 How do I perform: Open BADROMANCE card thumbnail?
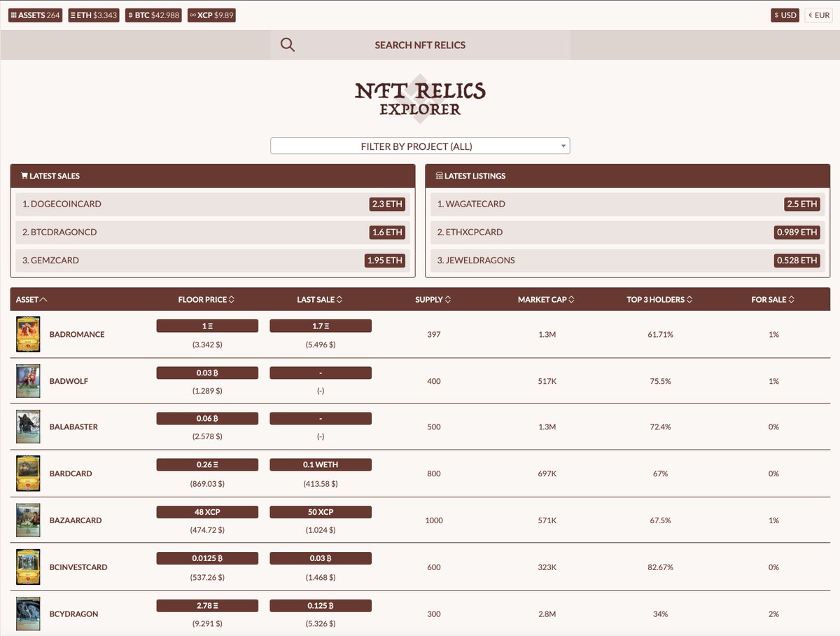(x=28, y=334)
